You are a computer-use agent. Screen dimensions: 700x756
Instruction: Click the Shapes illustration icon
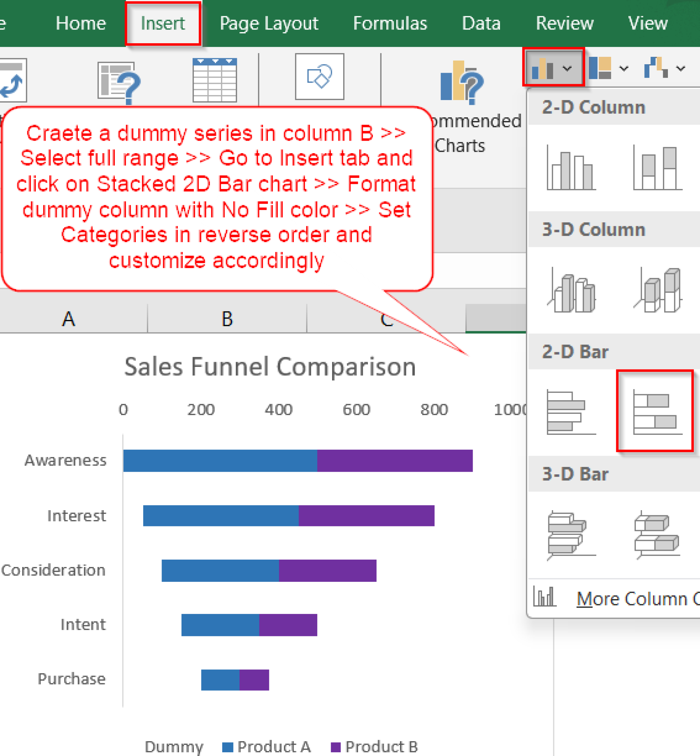tap(319, 76)
